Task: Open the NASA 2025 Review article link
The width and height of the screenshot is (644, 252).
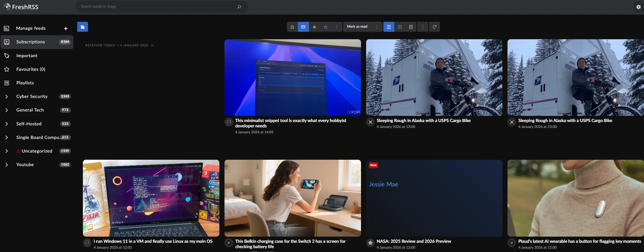Action: pos(414,241)
